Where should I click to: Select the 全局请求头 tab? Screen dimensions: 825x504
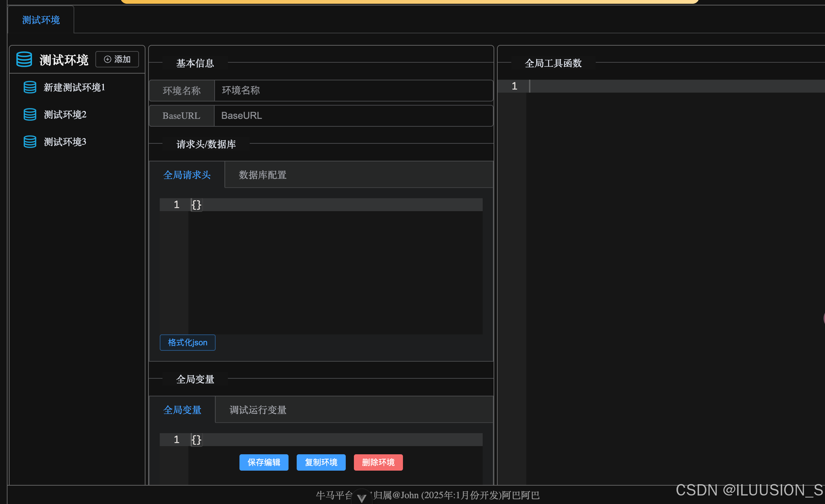pyautogui.click(x=187, y=175)
